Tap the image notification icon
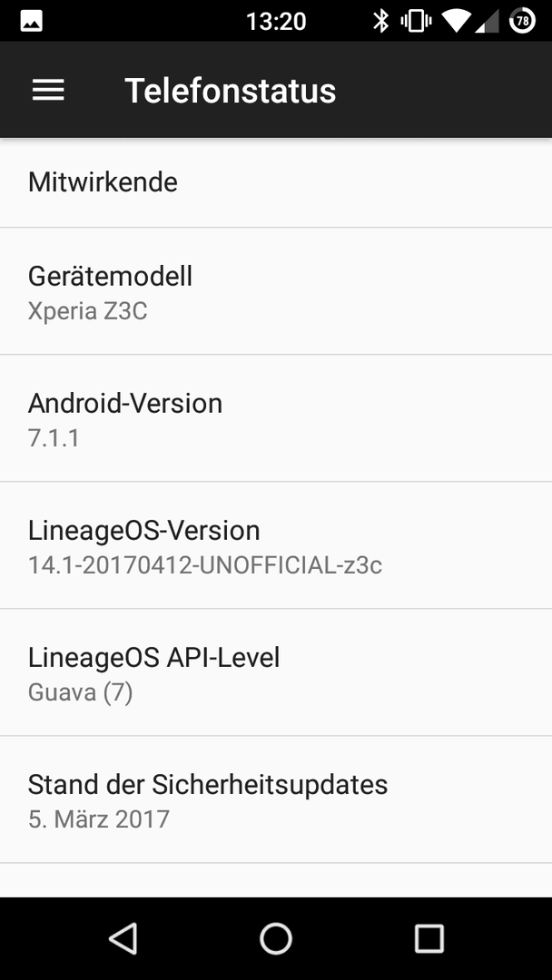Image resolution: width=552 pixels, height=980 pixels. pos(31,22)
